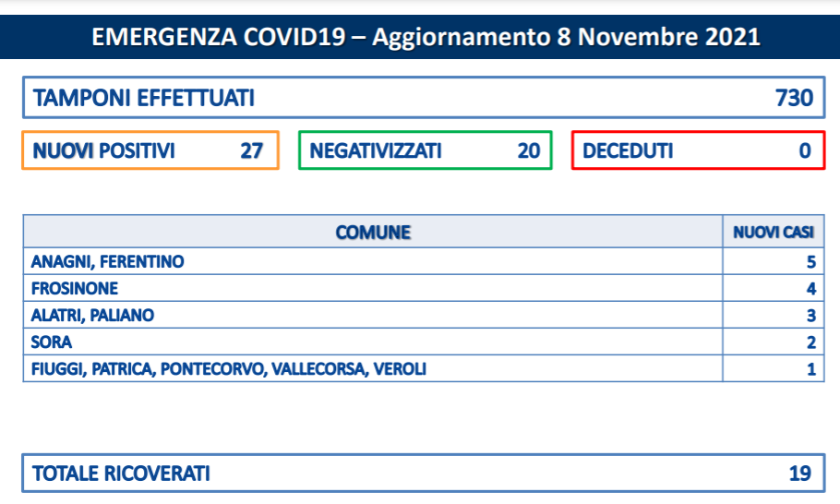Click the Comune column header

pyautogui.click(x=373, y=232)
